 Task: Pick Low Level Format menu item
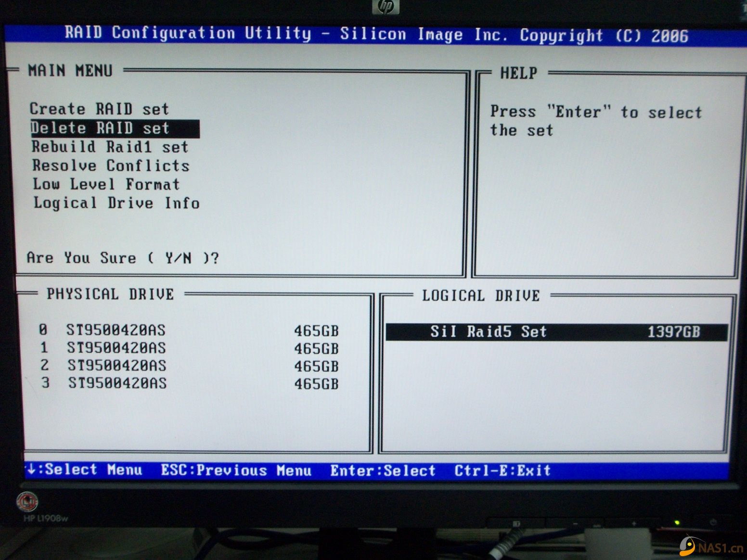click(106, 184)
